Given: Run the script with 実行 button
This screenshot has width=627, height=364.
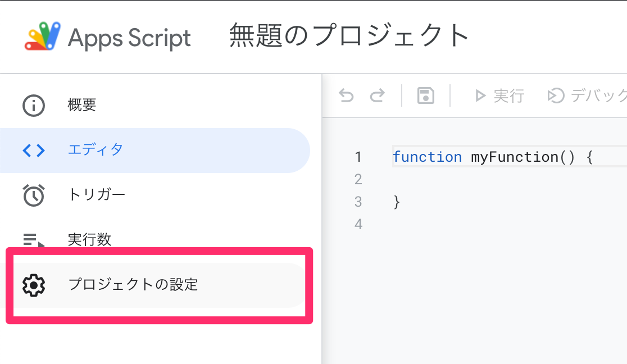Looking at the screenshot, I should click(499, 96).
